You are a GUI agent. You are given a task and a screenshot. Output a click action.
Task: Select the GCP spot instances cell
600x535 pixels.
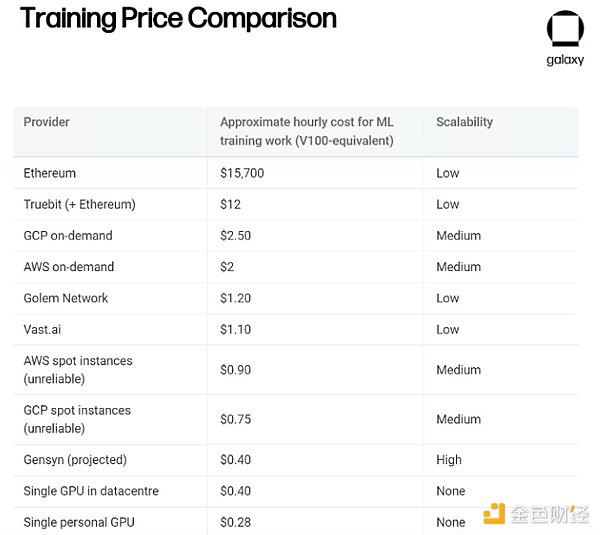[77, 419]
